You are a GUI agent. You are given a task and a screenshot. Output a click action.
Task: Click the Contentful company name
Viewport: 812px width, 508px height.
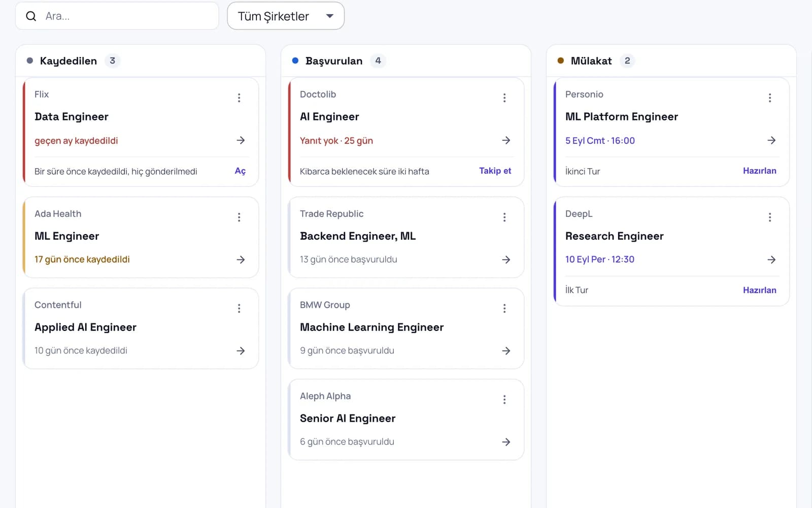[58, 305]
